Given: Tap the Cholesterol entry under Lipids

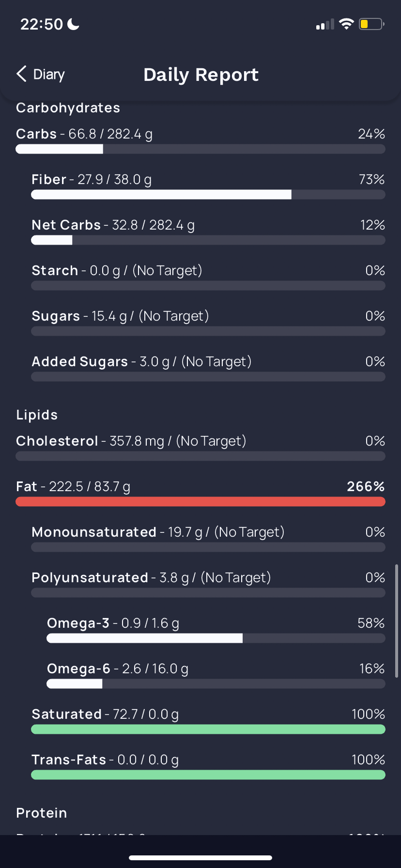Looking at the screenshot, I should click(200, 447).
